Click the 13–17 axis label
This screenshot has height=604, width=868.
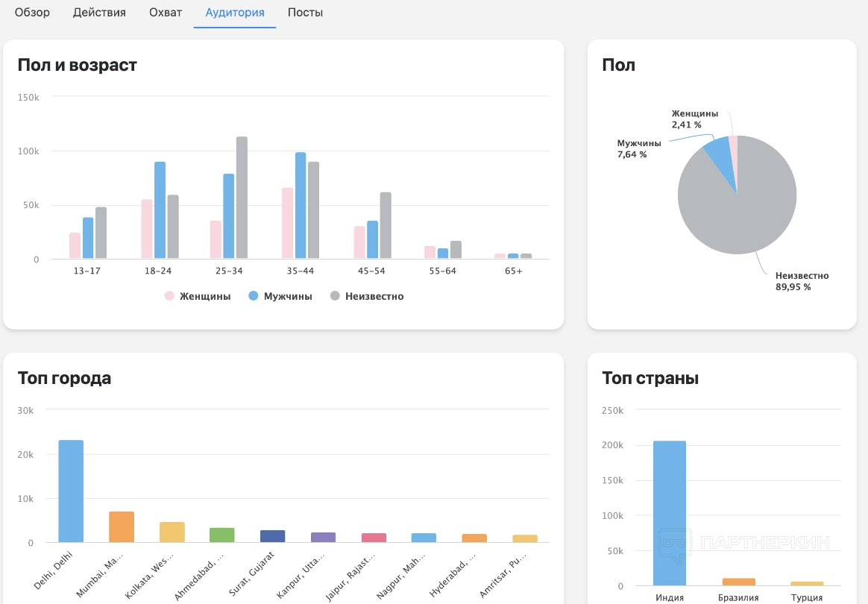pyautogui.click(x=87, y=271)
